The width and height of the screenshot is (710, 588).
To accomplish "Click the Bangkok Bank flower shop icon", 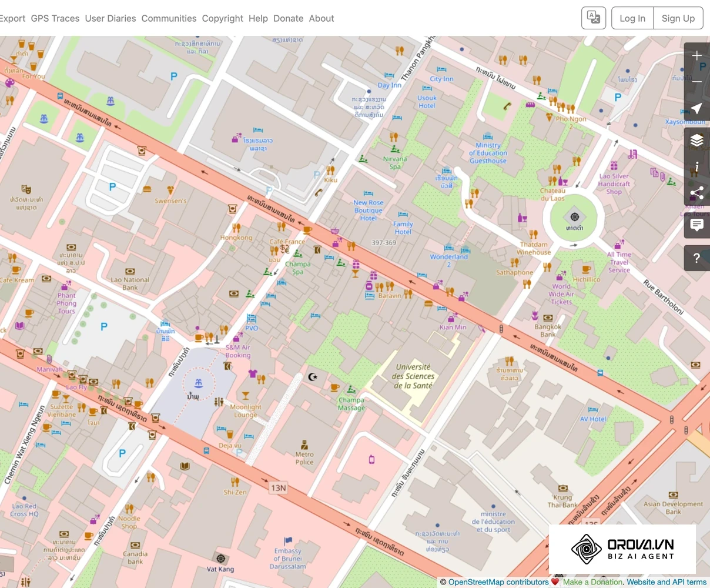I will [x=535, y=316].
